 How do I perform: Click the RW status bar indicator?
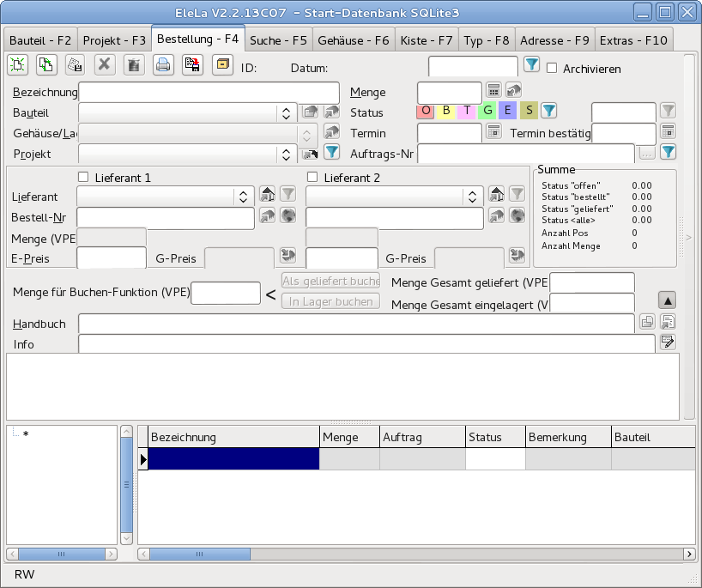click(24, 574)
